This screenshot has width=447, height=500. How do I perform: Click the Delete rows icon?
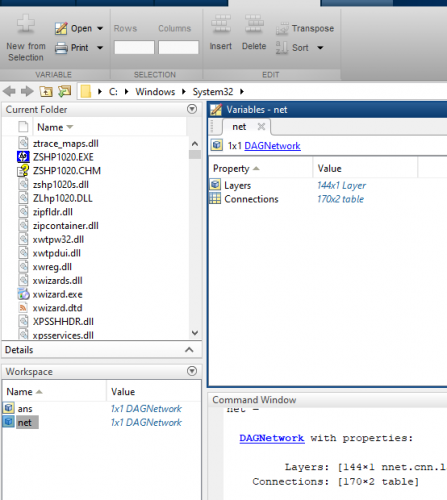pos(254,24)
